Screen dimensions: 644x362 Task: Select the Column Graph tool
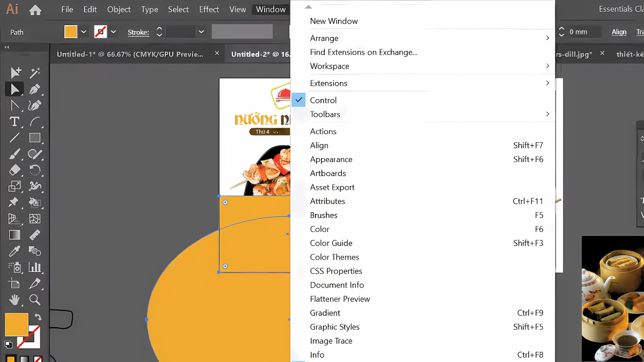pyautogui.click(x=35, y=267)
